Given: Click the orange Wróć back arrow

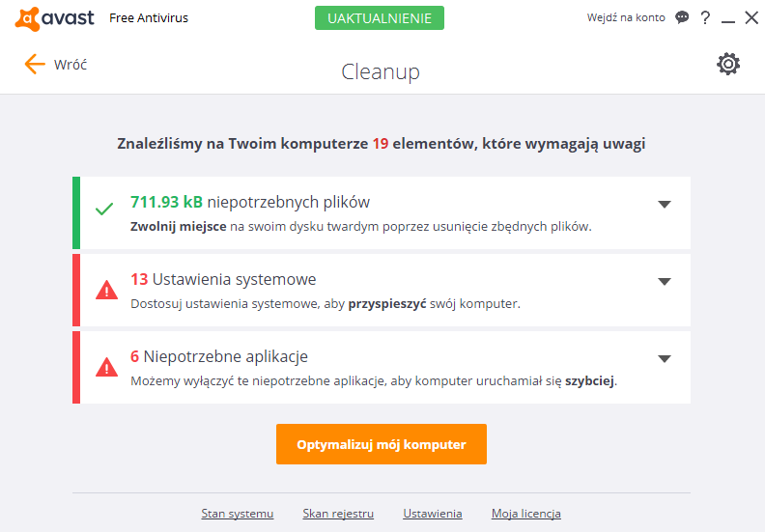Looking at the screenshot, I should pyautogui.click(x=35, y=65).
